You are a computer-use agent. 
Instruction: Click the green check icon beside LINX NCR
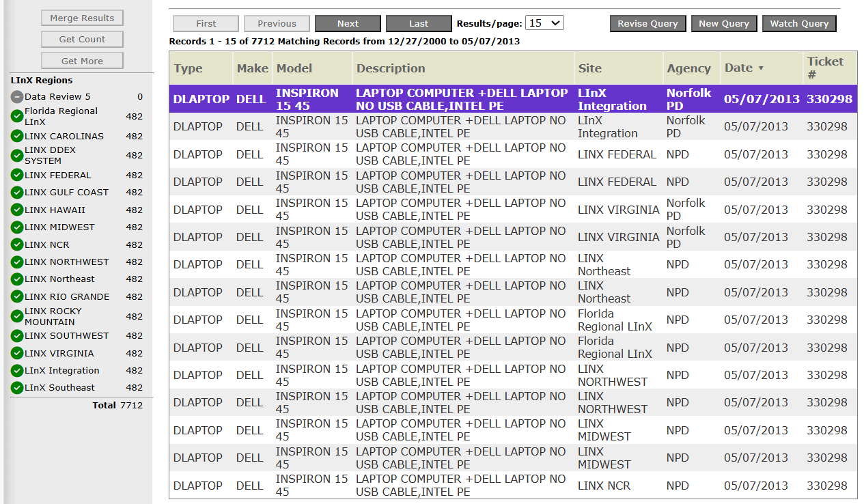pyautogui.click(x=17, y=244)
